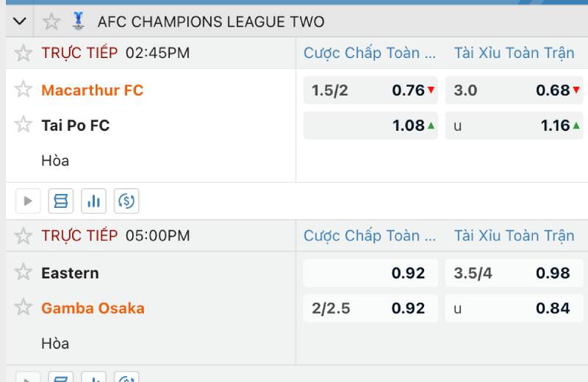
Task: Play the Macarthur vs Tai Po live stream
Action: [x=28, y=201]
